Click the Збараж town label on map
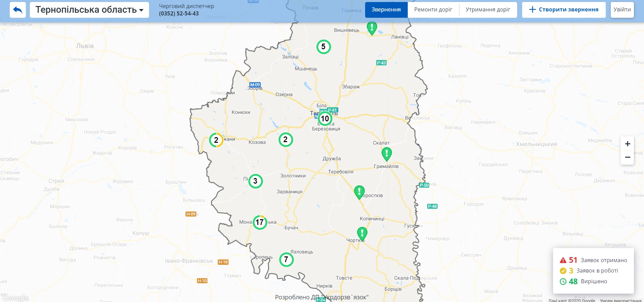Screen dimensions: 644x302 click(x=351, y=86)
